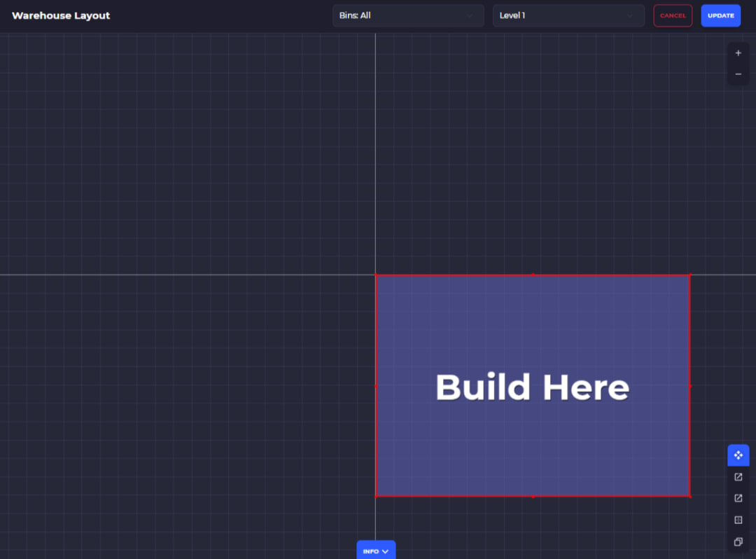Screen dimensions: 756x559
Task: Click the Build Here rectangle's bottom-right corner handle
Action: pos(690,496)
